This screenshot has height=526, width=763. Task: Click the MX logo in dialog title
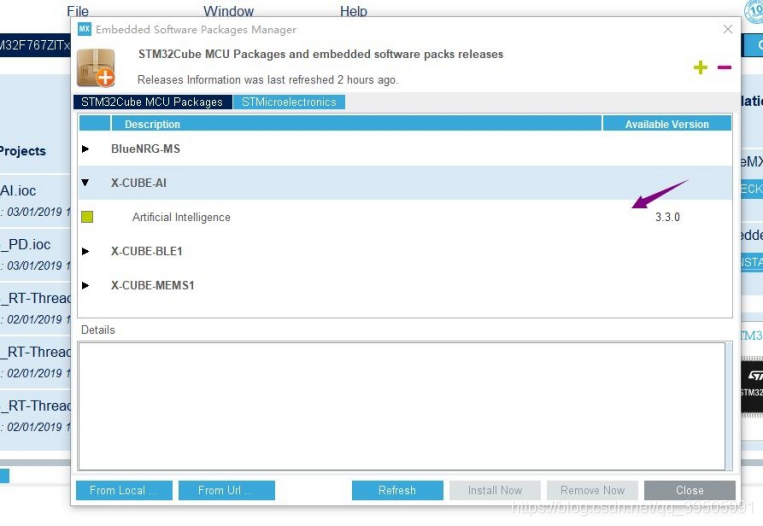(x=84, y=29)
